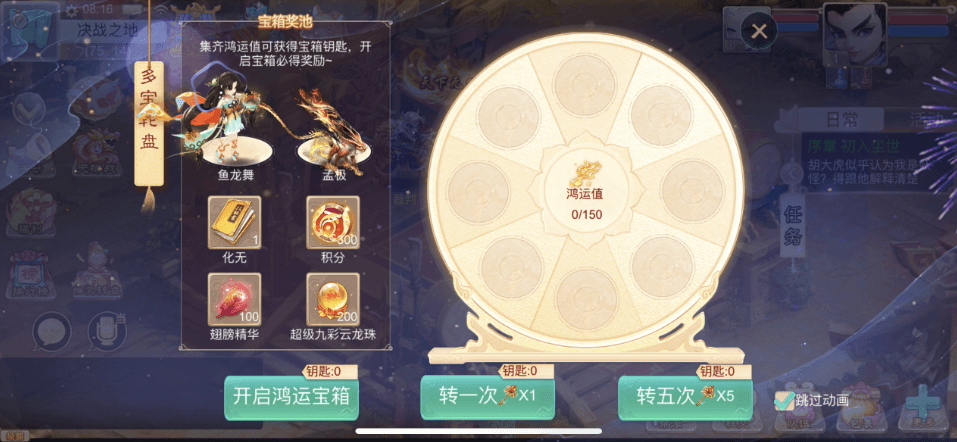Tap the player avatar portrait
The width and height of the screenshot is (957, 442).
[854, 35]
